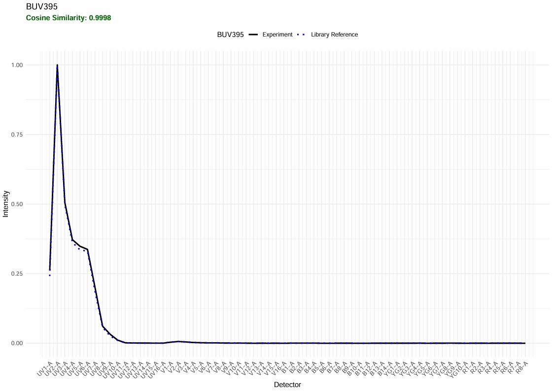The width and height of the screenshot is (553, 392).
Task: Click the R8-A x-axis tick label
Action: click(x=521, y=367)
